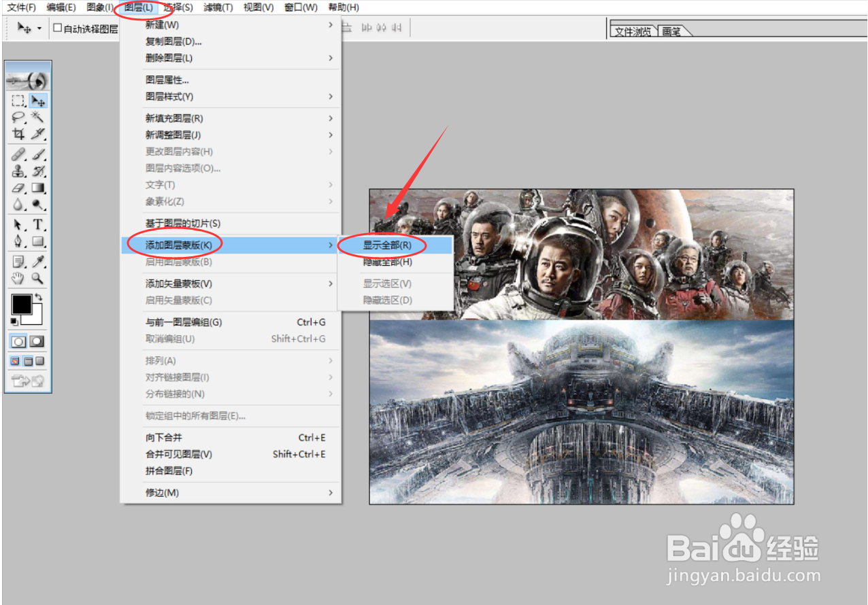
Task: Expand the 新建(W) submenu
Action: 231,25
